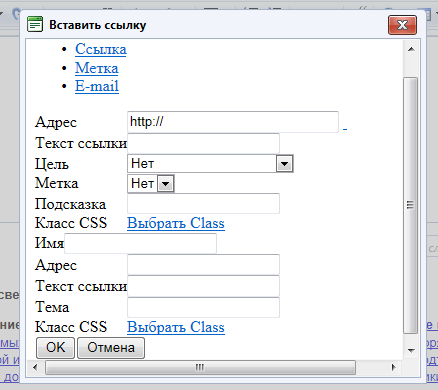Viewport: 438px width, 390px height.
Task: Confirm with the OK button
Action: (55, 348)
